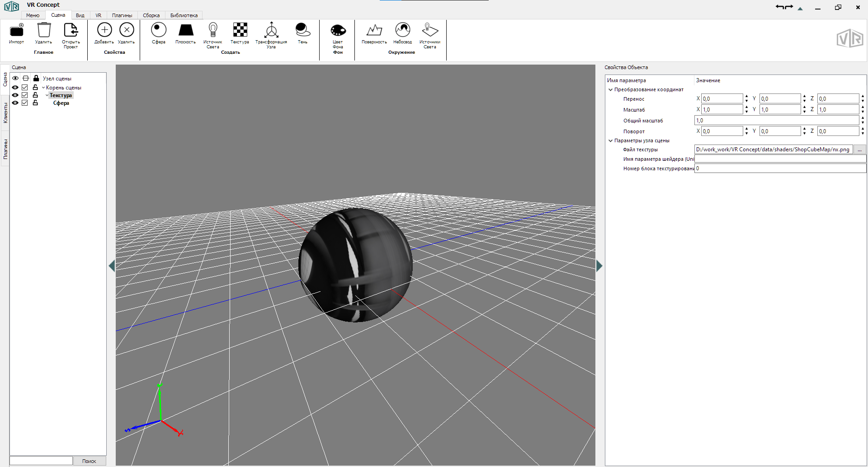This screenshot has width=868, height=467.
Task: Collapse Преобразование координат section
Action: pos(610,89)
